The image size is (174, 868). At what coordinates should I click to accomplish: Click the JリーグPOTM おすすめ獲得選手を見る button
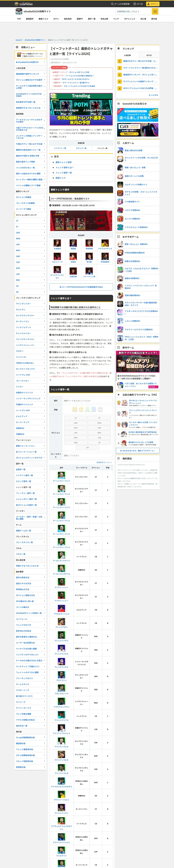[81, 287]
